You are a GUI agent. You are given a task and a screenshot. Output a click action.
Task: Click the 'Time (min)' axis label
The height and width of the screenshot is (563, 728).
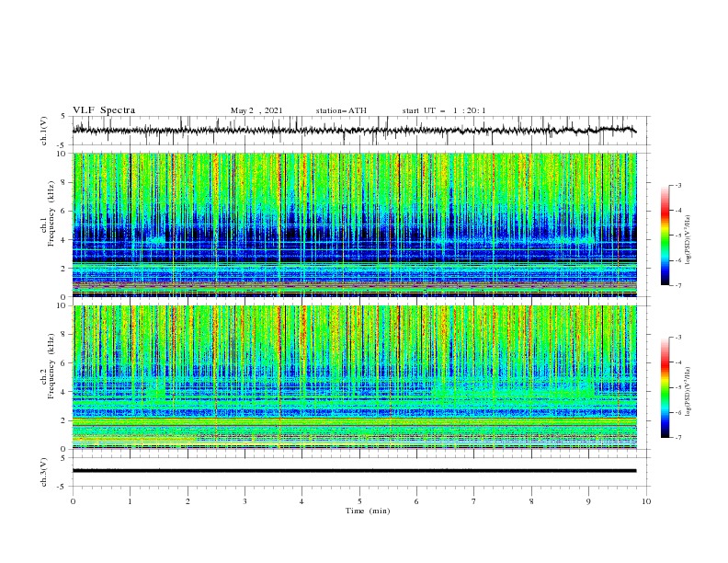tap(368, 511)
